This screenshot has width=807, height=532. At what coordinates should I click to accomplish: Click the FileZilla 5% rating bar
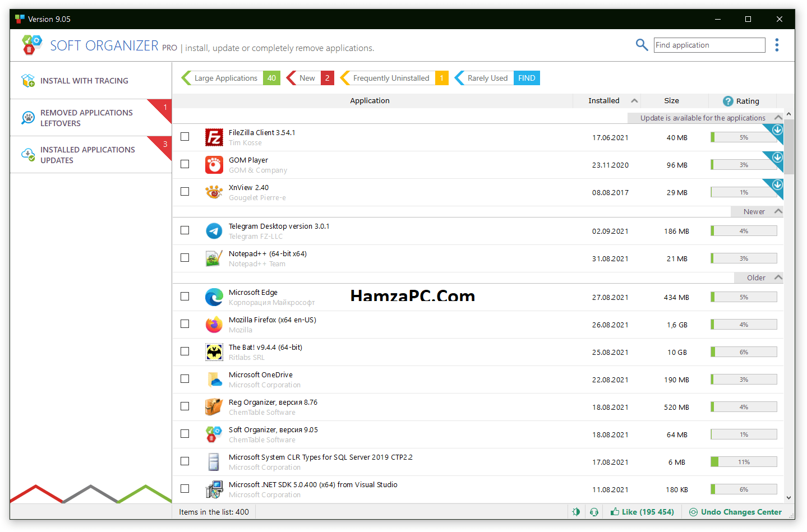tap(744, 137)
